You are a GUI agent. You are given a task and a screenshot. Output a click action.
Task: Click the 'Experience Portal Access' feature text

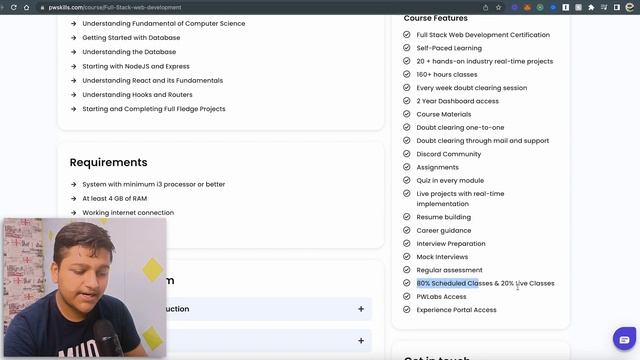456,310
